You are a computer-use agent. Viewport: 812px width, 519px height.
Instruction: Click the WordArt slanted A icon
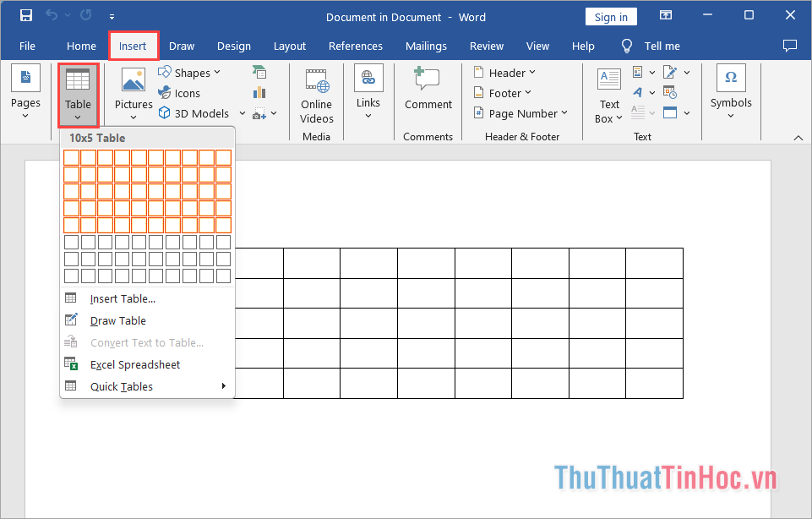[637, 92]
